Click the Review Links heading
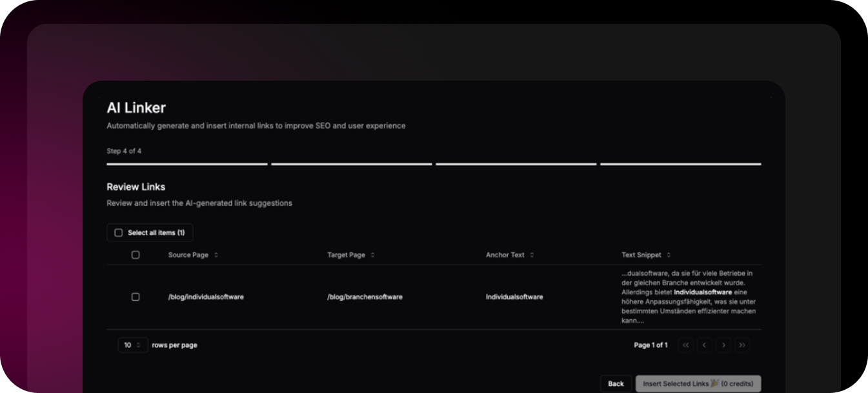The height and width of the screenshot is (393, 868). pos(136,186)
